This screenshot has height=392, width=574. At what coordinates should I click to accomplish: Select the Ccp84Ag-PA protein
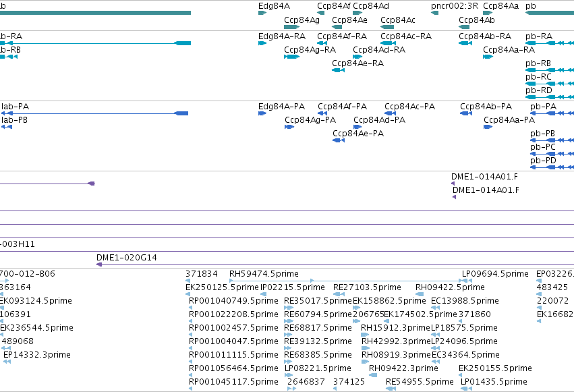coord(289,127)
